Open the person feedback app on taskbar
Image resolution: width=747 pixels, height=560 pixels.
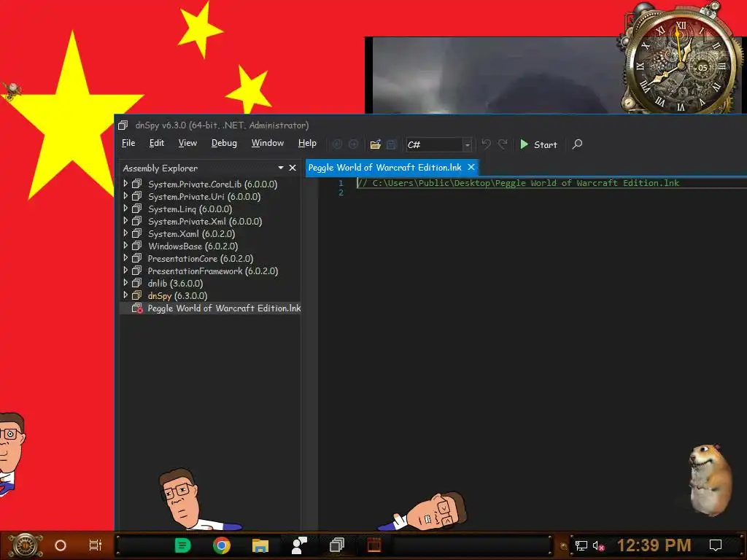298,545
